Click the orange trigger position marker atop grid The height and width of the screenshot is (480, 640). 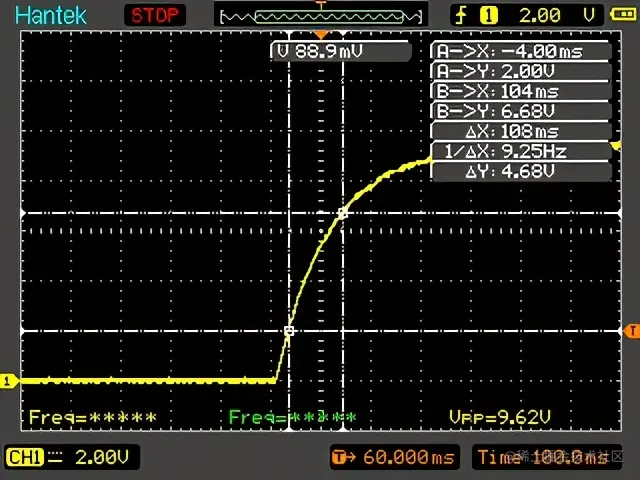[x=321, y=35]
